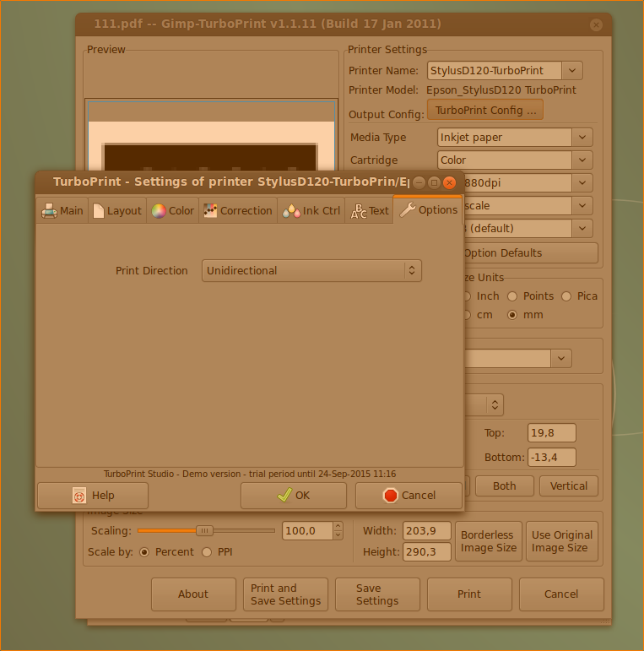Open the Main tab
The height and width of the screenshot is (651, 644).
tap(62, 211)
